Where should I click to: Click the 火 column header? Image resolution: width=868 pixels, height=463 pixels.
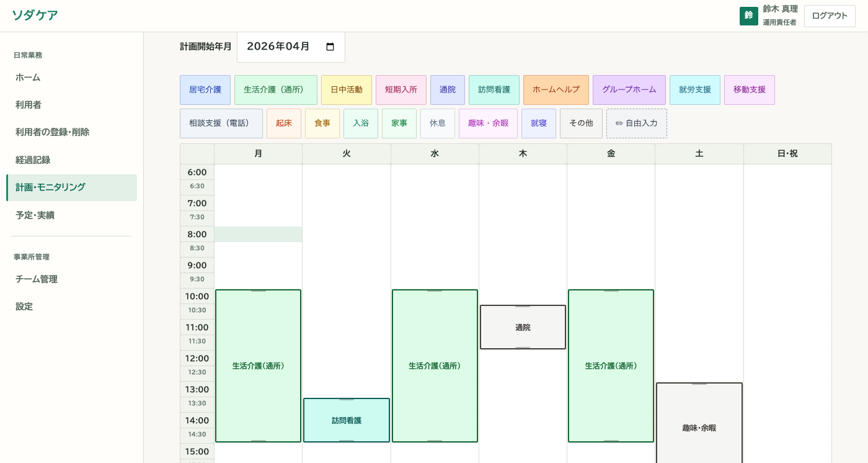(347, 154)
